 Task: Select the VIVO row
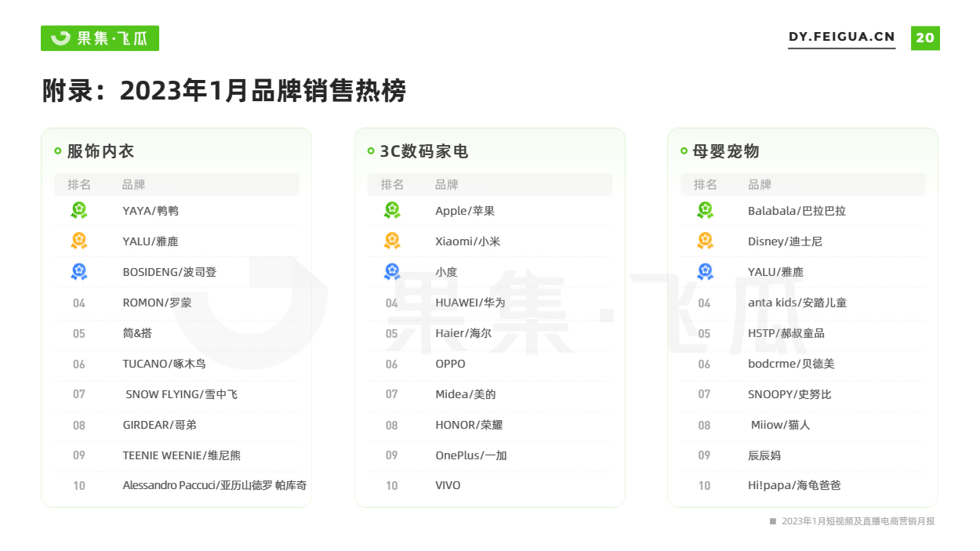click(x=490, y=486)
